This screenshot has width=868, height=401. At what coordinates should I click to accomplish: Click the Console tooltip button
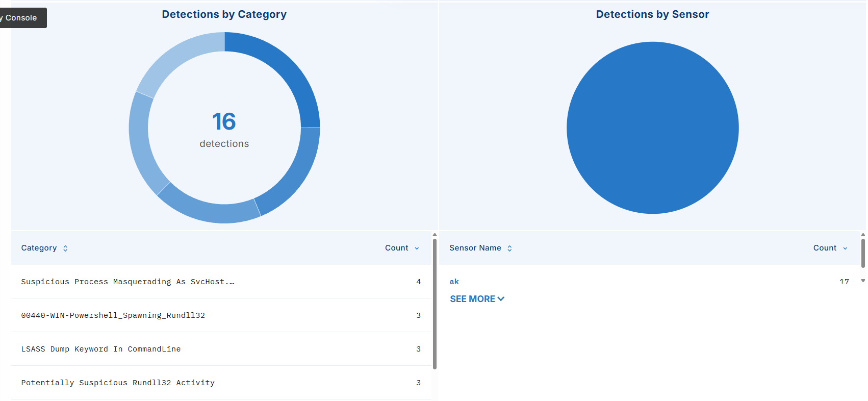[23, 18]
